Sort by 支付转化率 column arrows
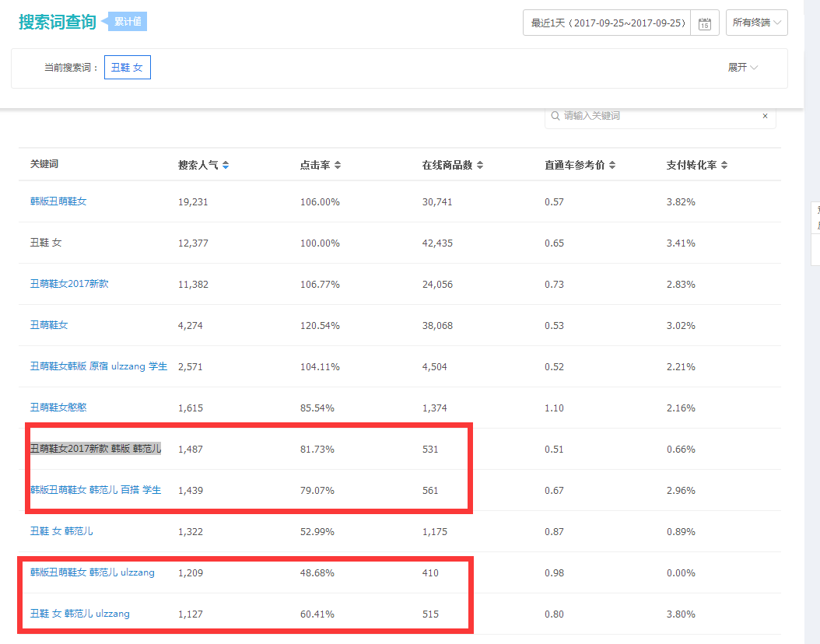 click(x=724, y=165)
